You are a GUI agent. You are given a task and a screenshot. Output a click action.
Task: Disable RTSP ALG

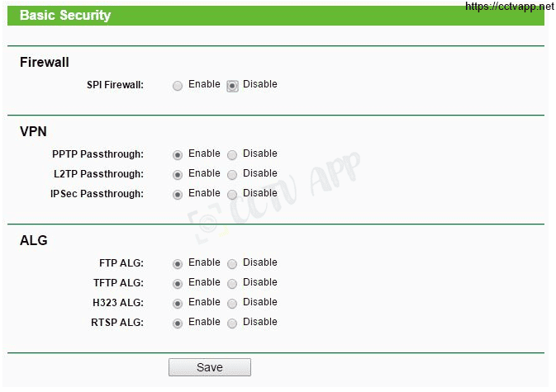pos(232,323)
